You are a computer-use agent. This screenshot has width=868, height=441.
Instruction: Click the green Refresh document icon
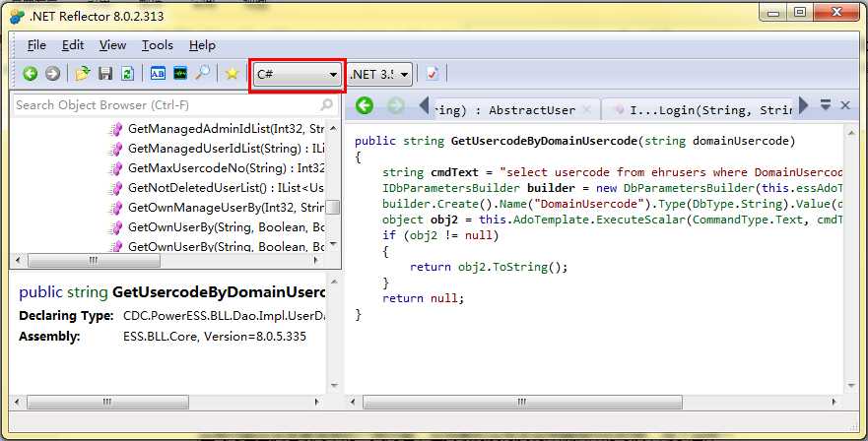[x=127, y=74]
